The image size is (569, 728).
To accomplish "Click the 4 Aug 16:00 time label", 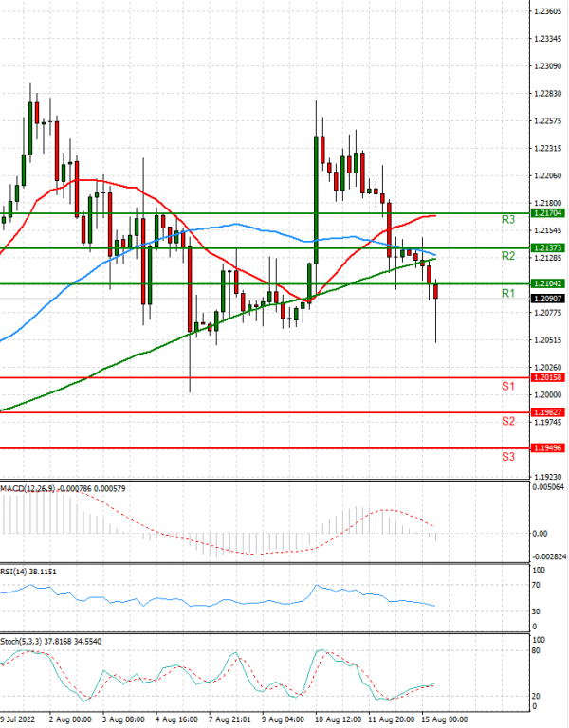I will pos(176,719).
